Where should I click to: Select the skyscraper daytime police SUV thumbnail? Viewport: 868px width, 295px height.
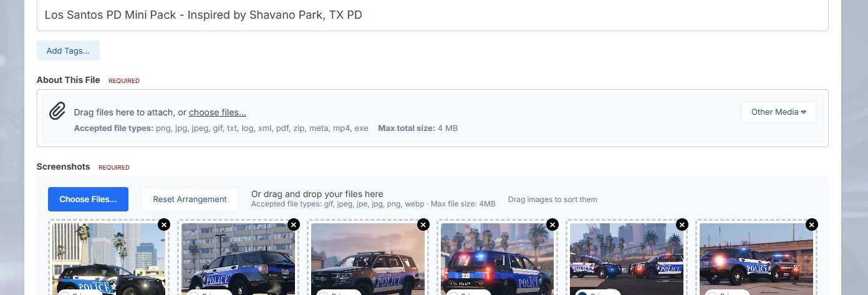click(109, 259)
